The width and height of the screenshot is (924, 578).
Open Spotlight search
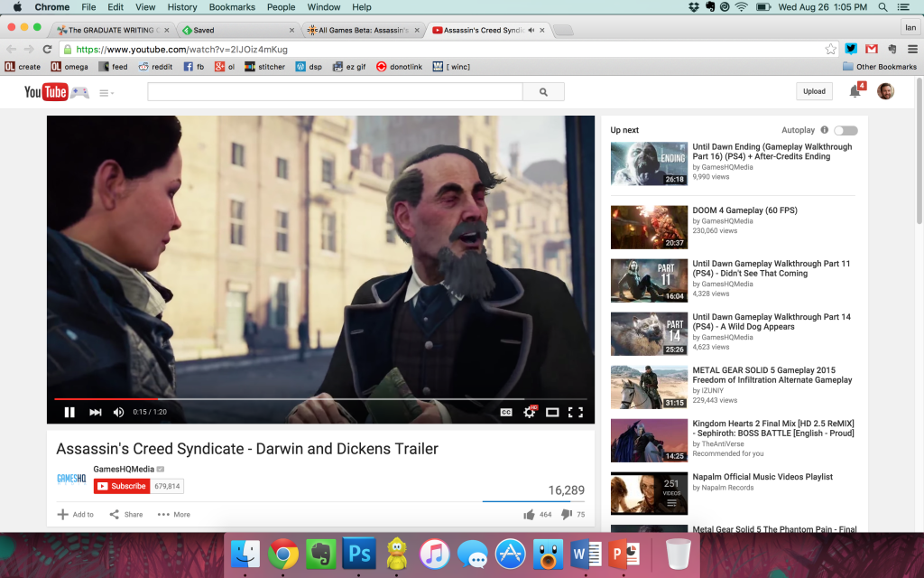point(882,7)
